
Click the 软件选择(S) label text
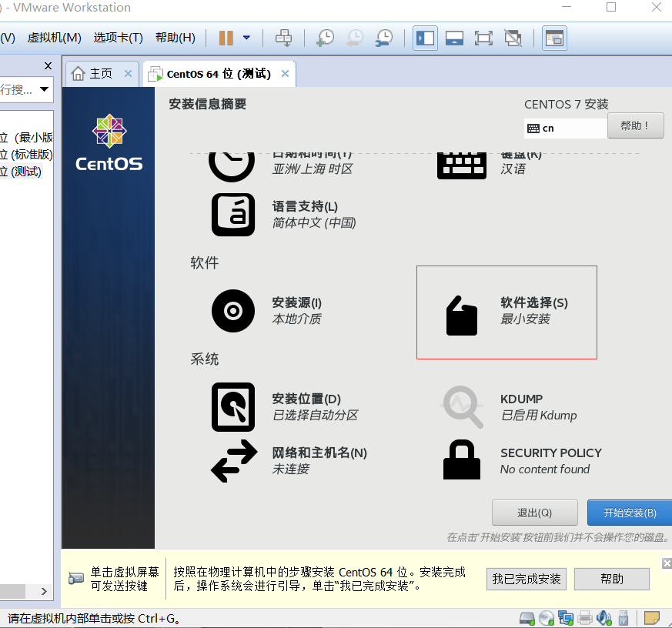click(534, 303)
